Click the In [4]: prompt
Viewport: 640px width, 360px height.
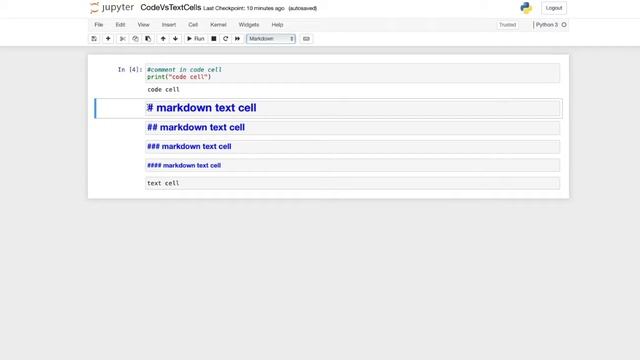[130, 70]
